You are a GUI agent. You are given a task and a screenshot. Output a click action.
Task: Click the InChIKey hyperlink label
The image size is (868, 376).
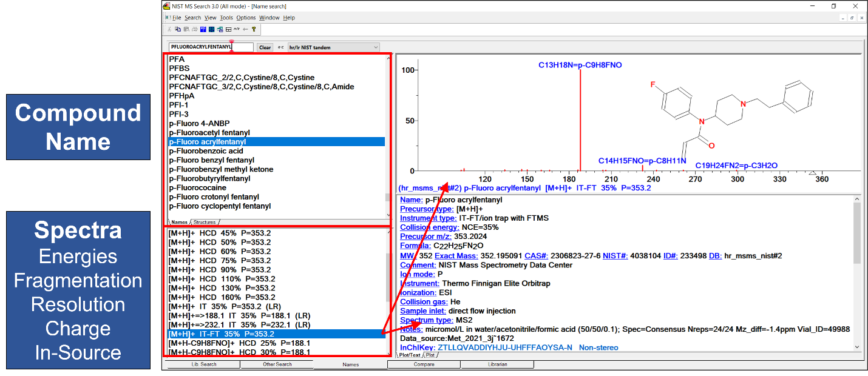tap(418, 347)
